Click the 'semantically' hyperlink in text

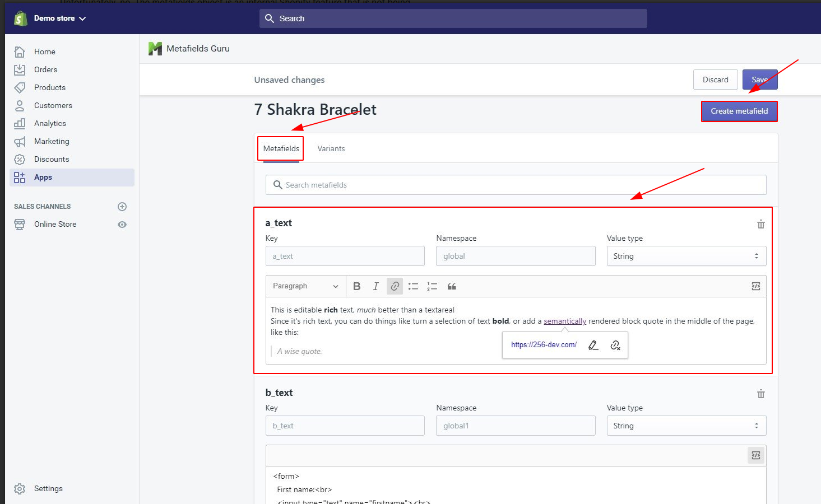click(x=565, y=321)
